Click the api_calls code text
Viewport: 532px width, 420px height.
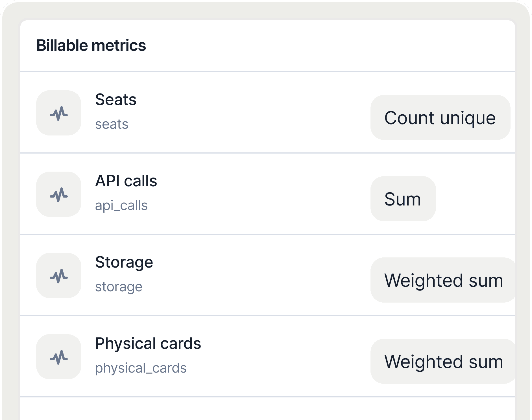coord(121,205)
